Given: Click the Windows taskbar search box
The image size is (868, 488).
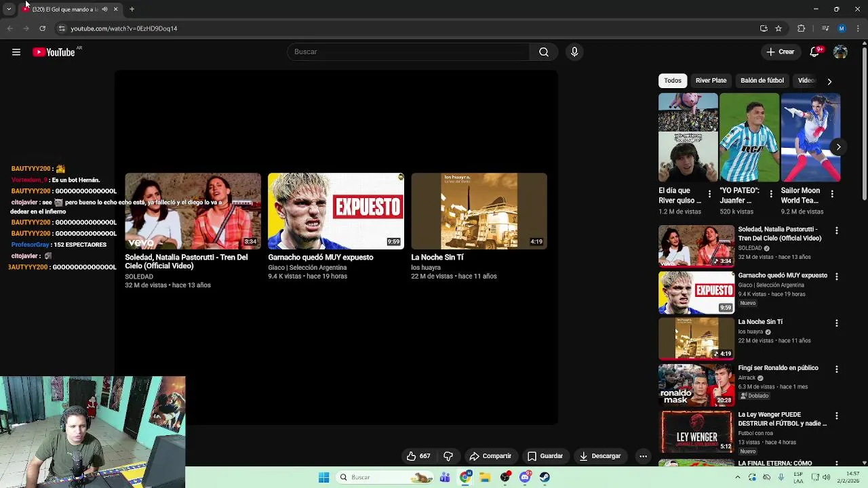Looking at the screenshot, I should coord(384,477).
